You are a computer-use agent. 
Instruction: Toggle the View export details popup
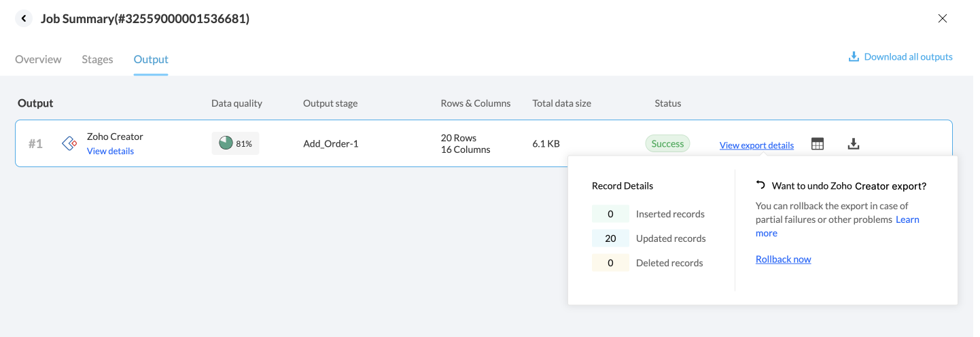[x=756, y=145]
